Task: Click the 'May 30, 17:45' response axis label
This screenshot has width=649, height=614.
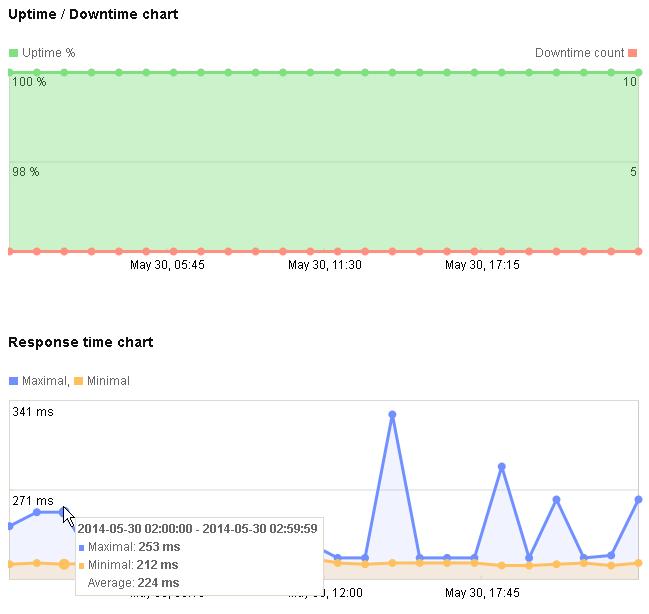Action: pyautogui.click(x=482, y=593)
